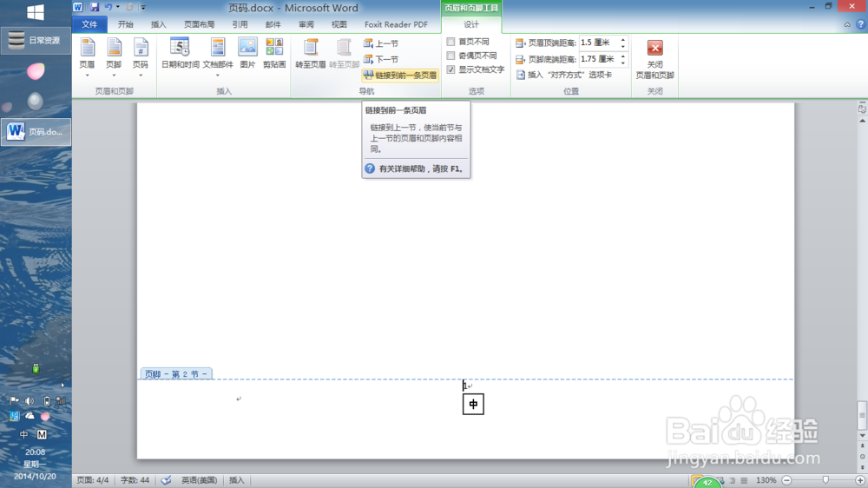
Task: Zoom in with plus button
Action: 860,480
